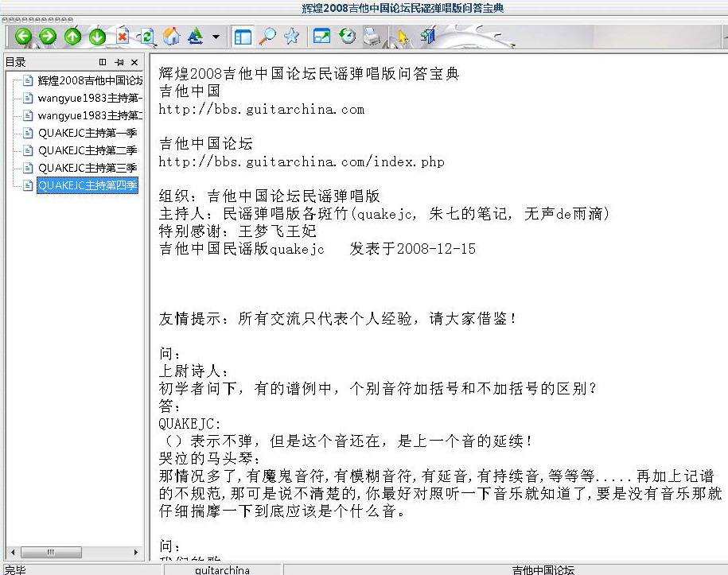The width and height of the screenshot is (728, 575).
Task: Click sidebar horizontal scrollbar left arrow
Action: 13,552
